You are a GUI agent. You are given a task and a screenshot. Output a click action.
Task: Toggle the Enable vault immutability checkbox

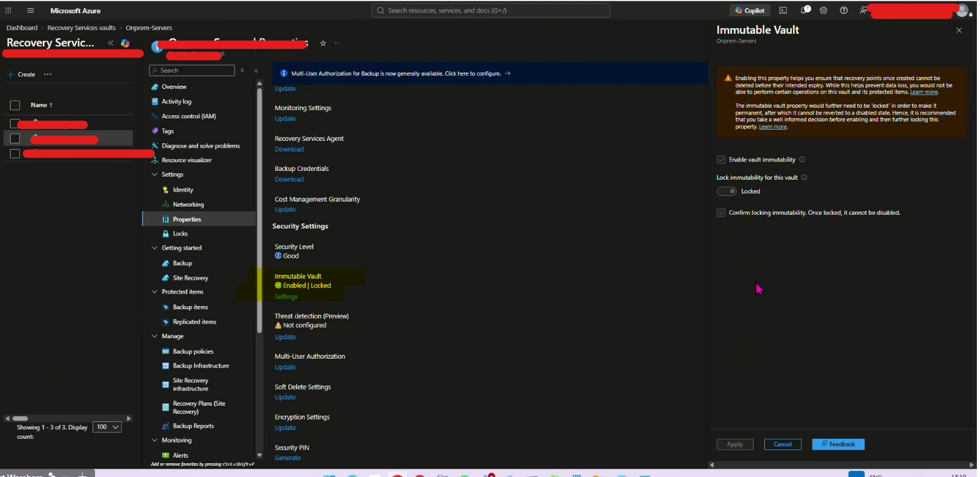coord(721,160)
